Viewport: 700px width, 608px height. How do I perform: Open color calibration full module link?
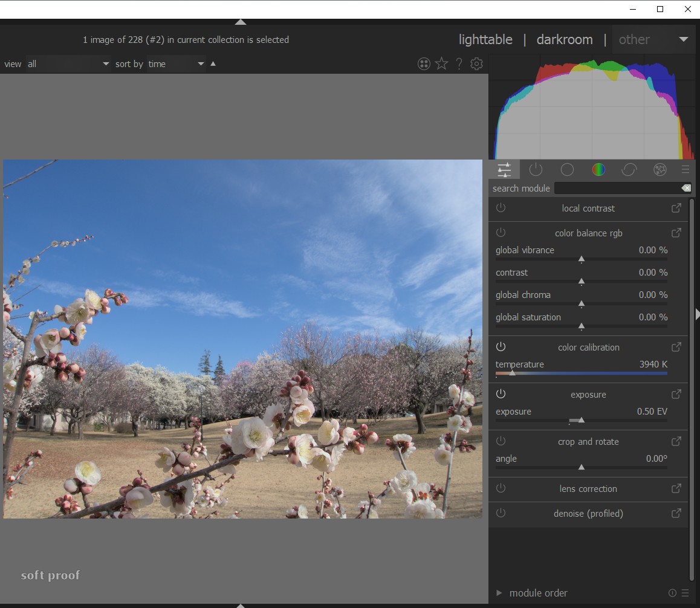point(676,348)
